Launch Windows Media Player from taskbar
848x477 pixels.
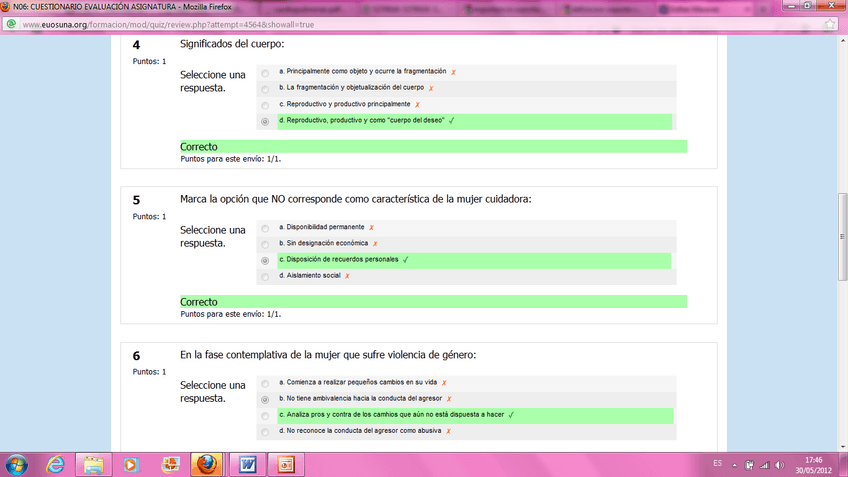pyautogui.click(x=130, y=464)
